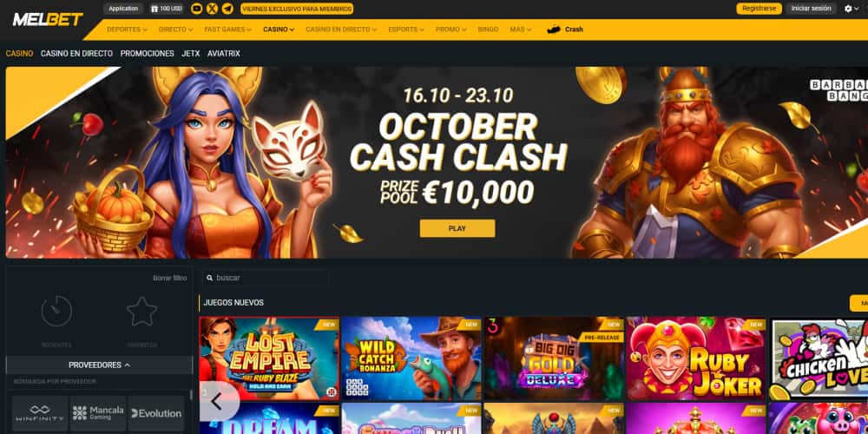Click the buscar search field
This screenshot has height=434, width=868.
pyautogui.click(x=265, y=278)
